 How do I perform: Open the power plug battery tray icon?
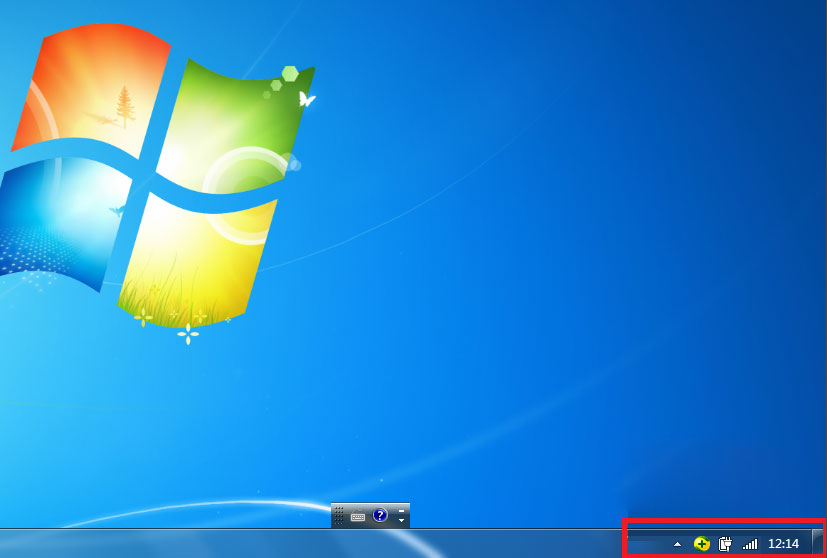click(x=726, y=544)
